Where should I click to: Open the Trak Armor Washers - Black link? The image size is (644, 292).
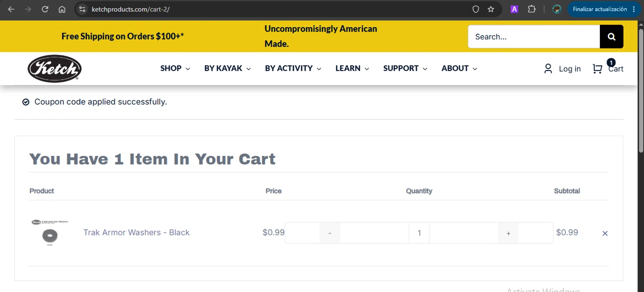click(137, 232)
